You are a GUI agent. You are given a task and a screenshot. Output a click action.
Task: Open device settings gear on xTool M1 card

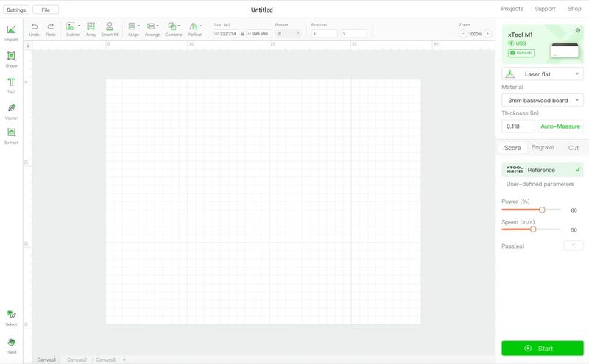click(x=578, y=30)
